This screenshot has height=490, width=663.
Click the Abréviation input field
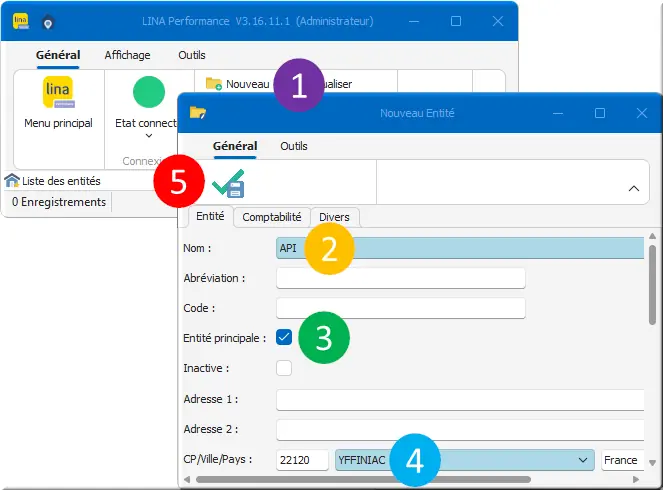pyautogui.click(x=401, y=278)
